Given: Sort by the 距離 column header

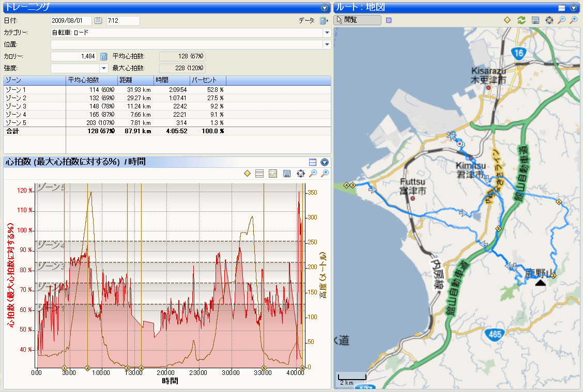Looking at the screenshot, I should click(136, 80).
